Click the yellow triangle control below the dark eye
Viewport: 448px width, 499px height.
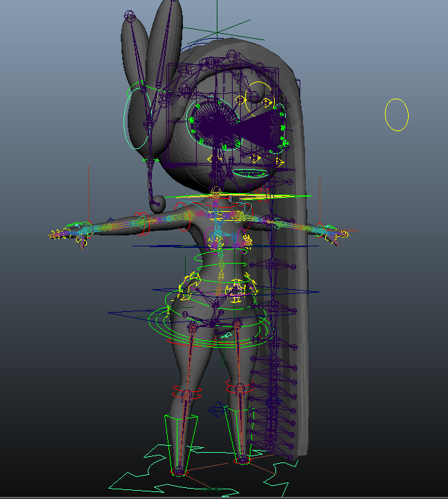coord(255,158)
